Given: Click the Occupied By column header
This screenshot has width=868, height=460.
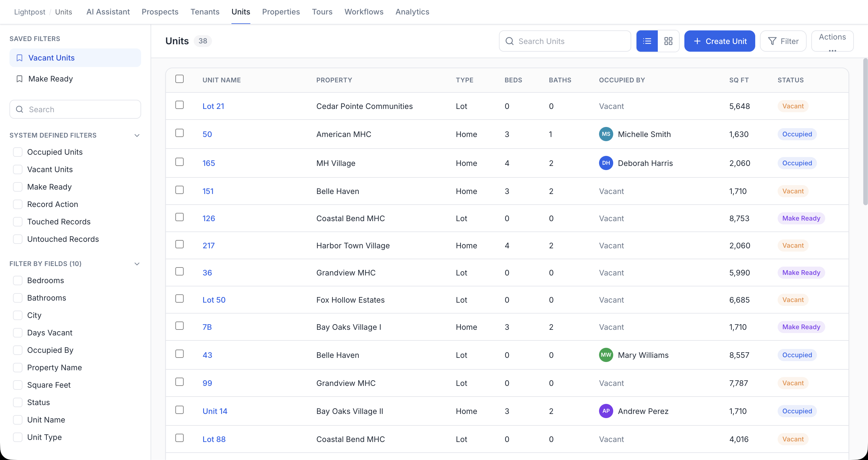Looking at the screenshot, I should (622, 80).
